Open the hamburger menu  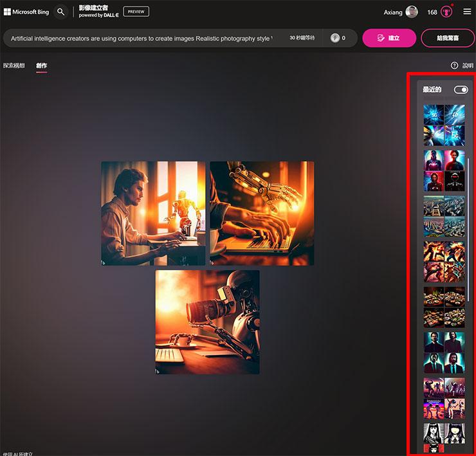pyautogui.click(x=467, y=12)
